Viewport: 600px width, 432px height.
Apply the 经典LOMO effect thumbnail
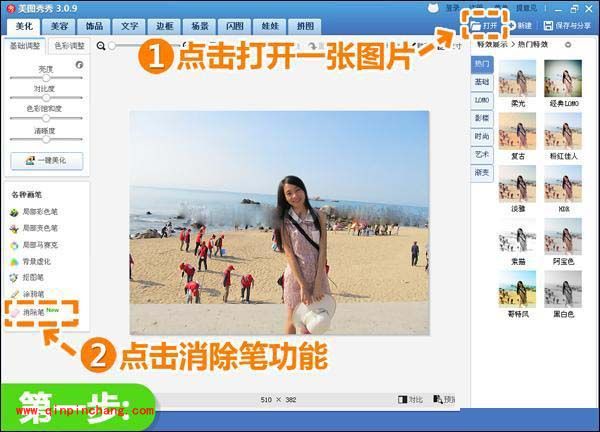(x=563, y=78)
